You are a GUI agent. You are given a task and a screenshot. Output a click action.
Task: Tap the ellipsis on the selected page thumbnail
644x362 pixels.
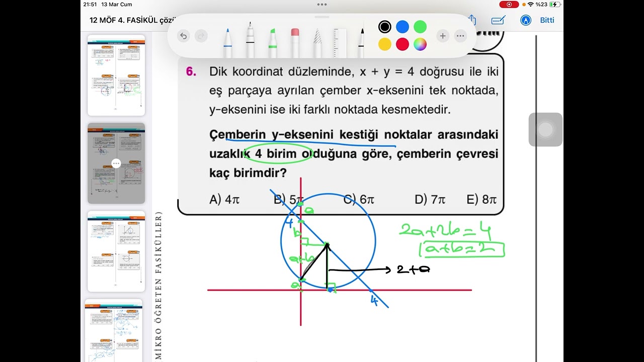pos(116,163)
